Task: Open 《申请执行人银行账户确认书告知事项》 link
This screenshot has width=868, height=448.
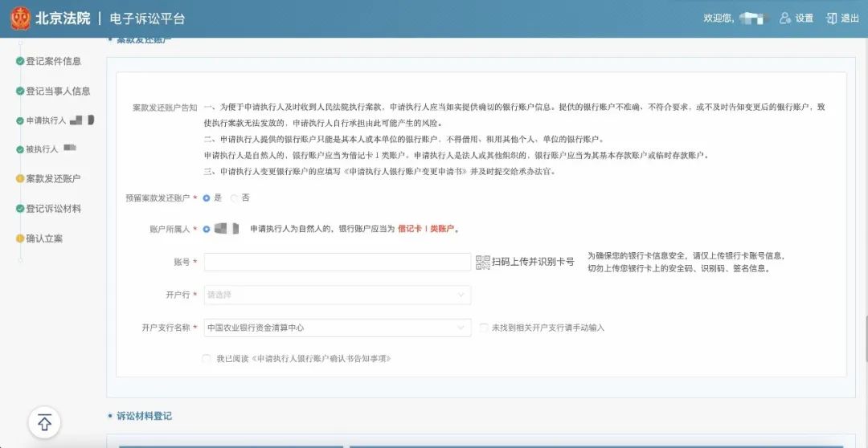Action: click(321, 359)
